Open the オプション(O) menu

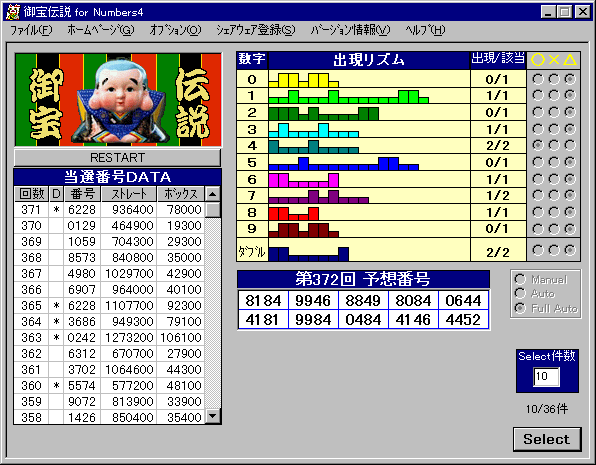[175, 30]
